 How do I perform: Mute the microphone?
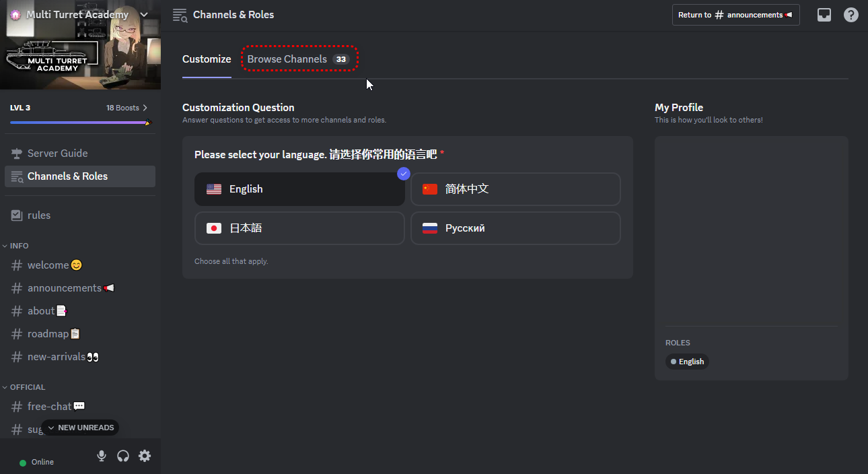tap(102, 456)
